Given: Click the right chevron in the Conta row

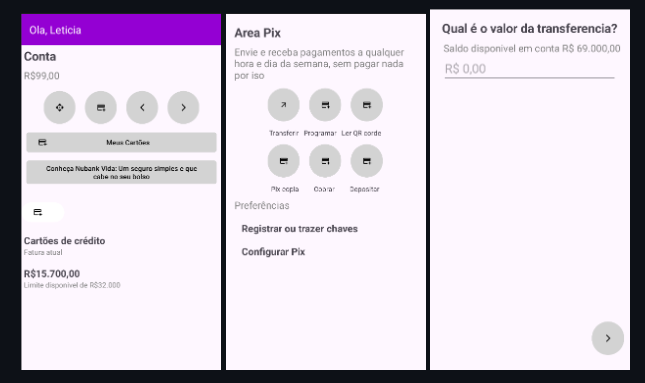Looking at the screenshot, I should pyautogui.click(x=183, y=107).
